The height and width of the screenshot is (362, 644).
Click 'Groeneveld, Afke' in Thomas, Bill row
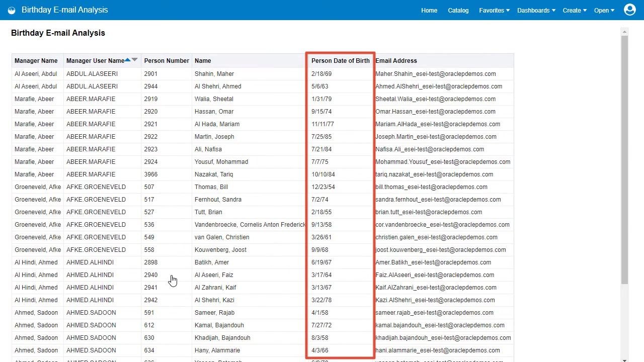pyautogui.click(x=38, y=187)
